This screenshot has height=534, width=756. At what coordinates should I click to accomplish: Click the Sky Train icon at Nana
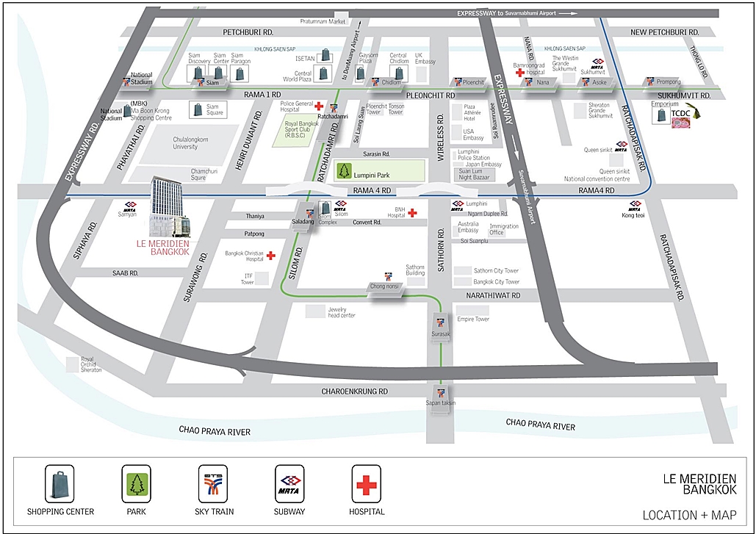click(528, 82)
